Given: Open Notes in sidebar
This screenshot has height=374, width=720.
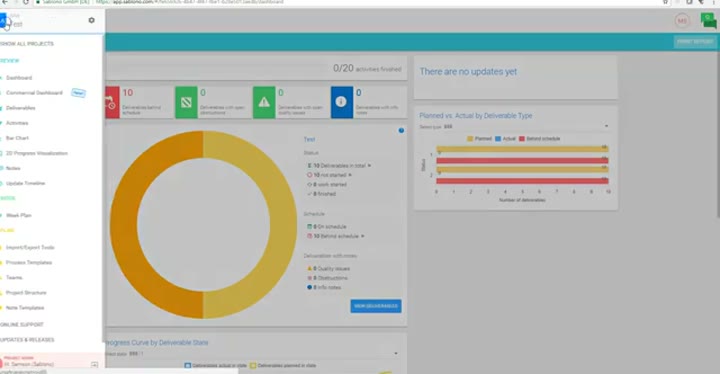Looking at the screenshot, I should click(x=13, y=168).
